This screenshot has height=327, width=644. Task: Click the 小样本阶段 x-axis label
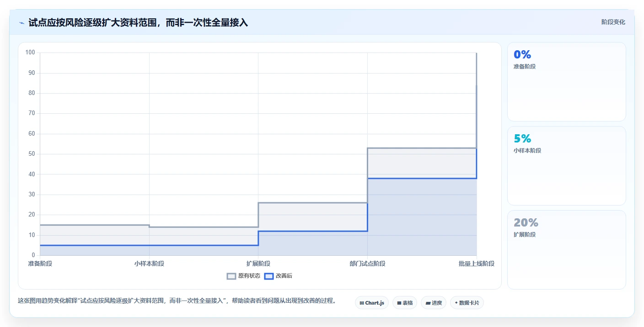(x=149, y=264)
